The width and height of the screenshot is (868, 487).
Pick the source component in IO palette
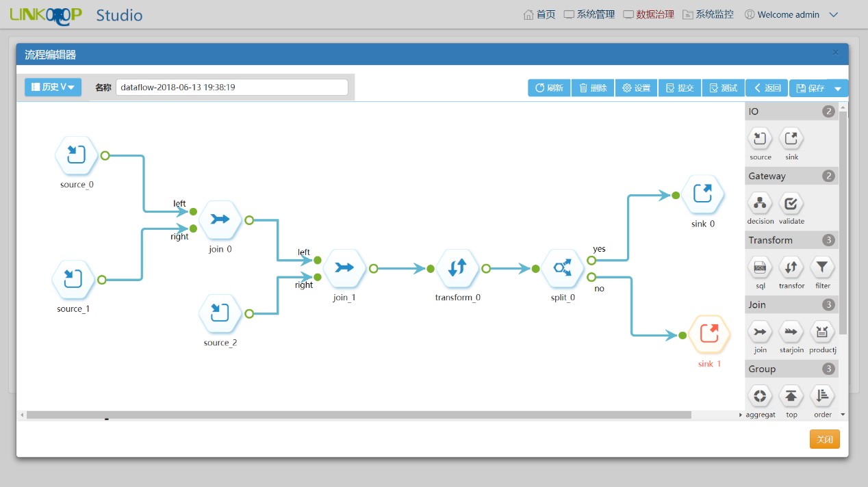pyautogui.click(x=760, y=140)
